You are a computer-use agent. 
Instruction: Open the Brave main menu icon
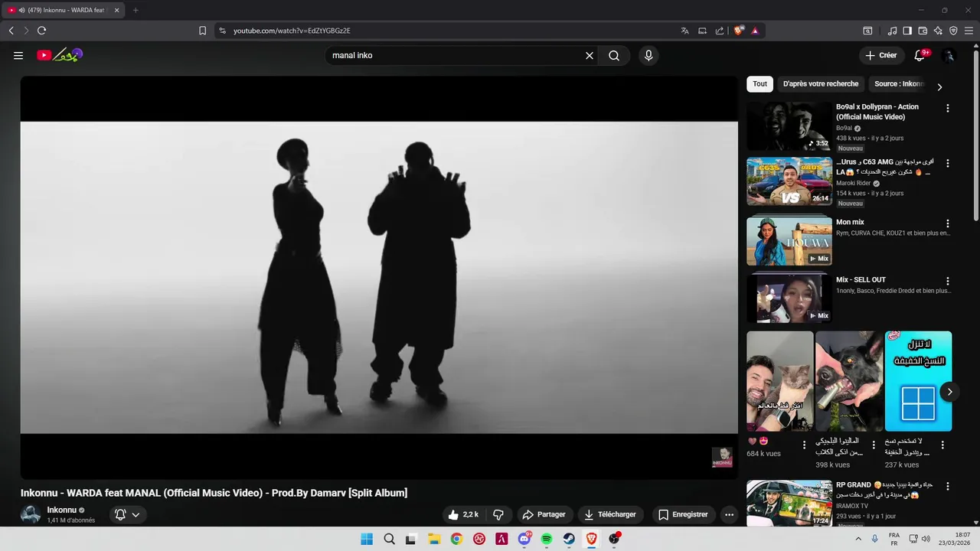pos(969,31)
